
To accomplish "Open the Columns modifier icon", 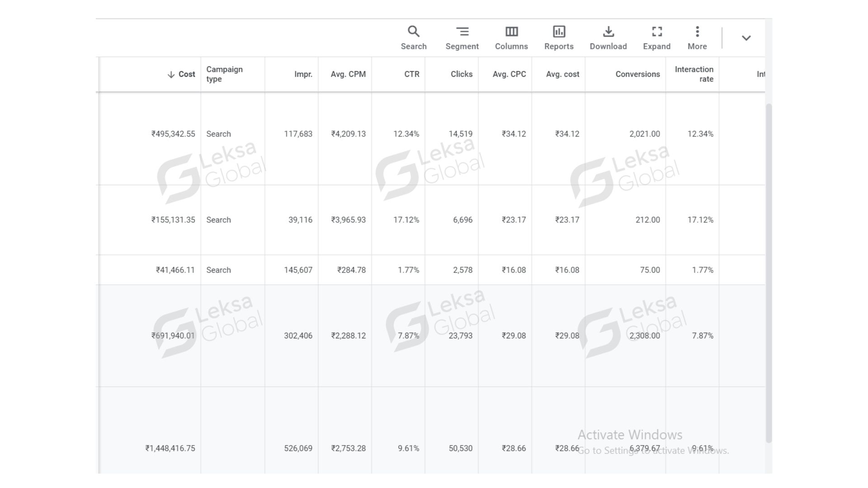I will (511, 32).
